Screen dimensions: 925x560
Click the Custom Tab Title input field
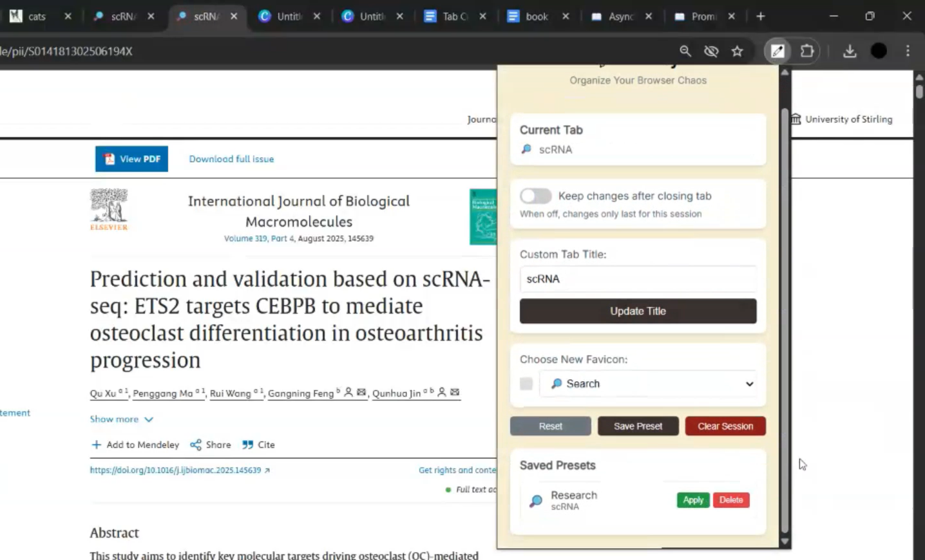click(638, 279)
